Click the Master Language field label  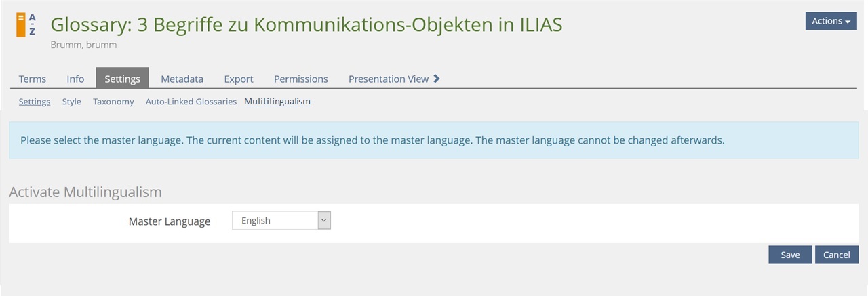[170, 221]
